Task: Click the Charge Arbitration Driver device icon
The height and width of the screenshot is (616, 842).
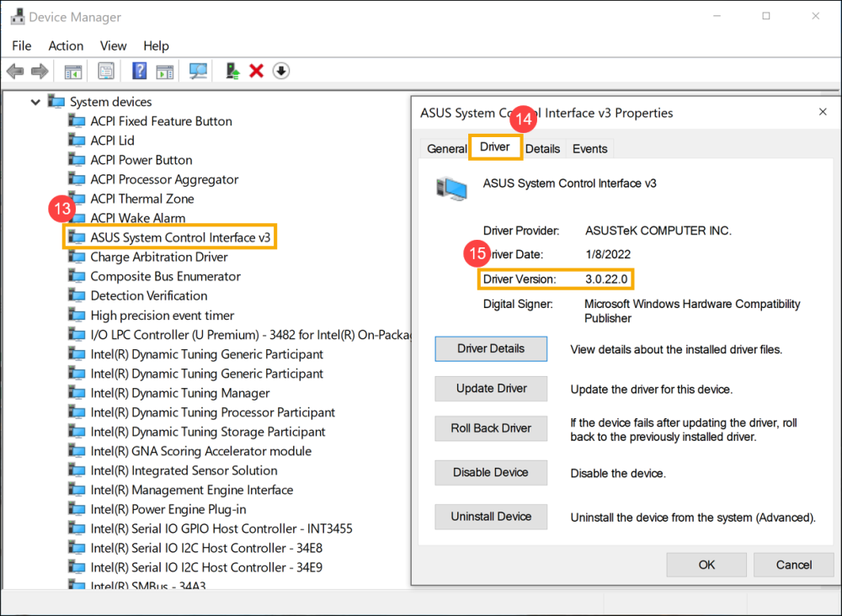Action: click(x=77, y=257)
